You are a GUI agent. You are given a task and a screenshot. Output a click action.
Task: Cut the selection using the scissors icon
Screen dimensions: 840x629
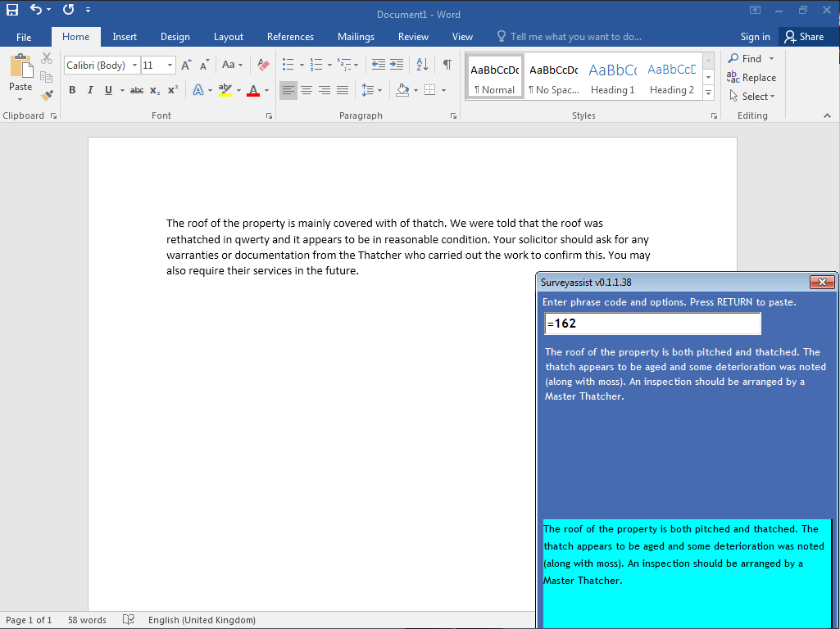(x=47, y=58)
